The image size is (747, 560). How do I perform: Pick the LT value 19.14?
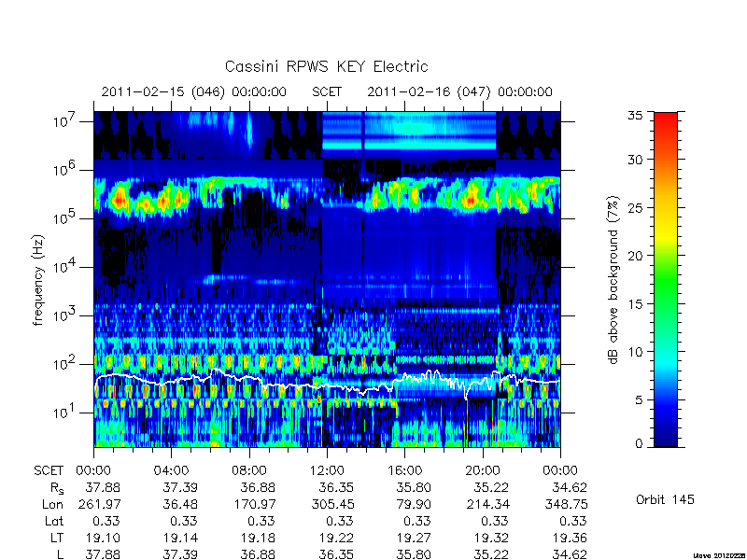point(180,538)
